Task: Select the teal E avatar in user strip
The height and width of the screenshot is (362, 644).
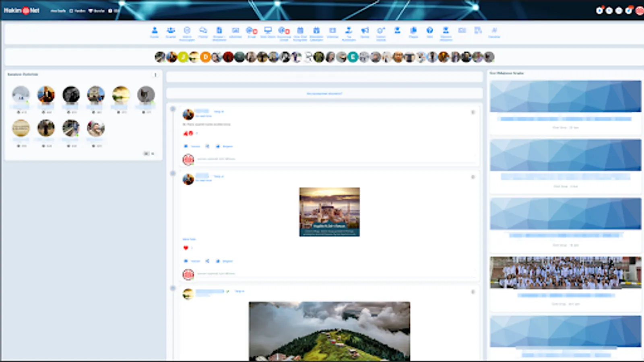Action: coord(353,57)
